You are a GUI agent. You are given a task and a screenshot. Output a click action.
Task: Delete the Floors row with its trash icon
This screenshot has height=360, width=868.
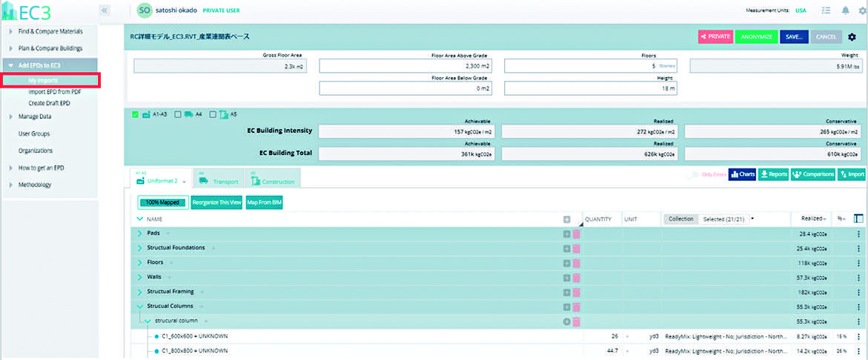576,263
